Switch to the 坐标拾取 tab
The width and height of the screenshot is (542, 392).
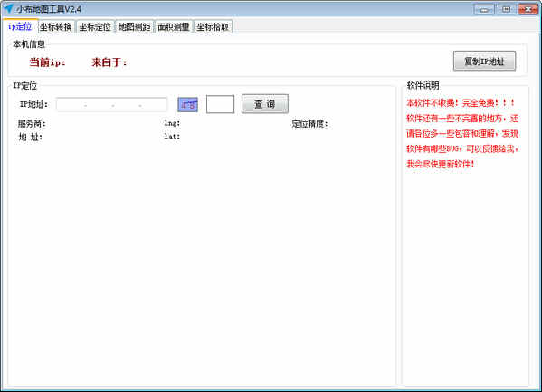coord(213,27)
